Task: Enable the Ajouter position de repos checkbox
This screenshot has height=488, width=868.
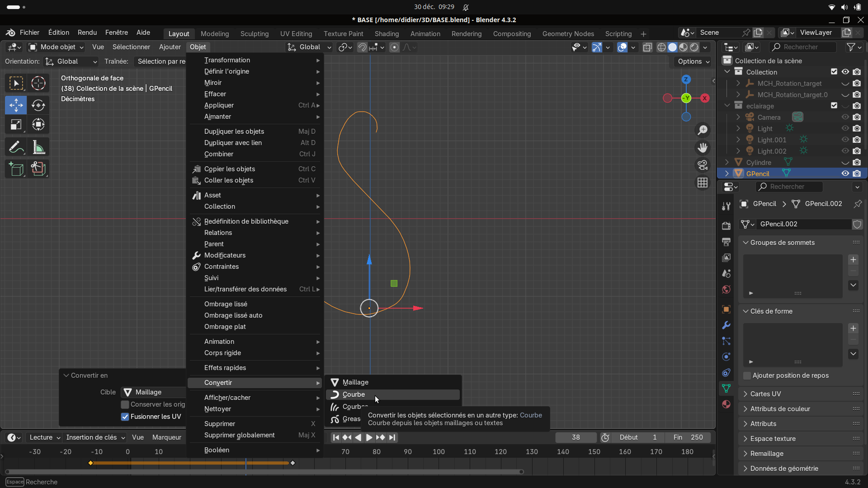Action: pyautogui.click(x=747, y=375)
